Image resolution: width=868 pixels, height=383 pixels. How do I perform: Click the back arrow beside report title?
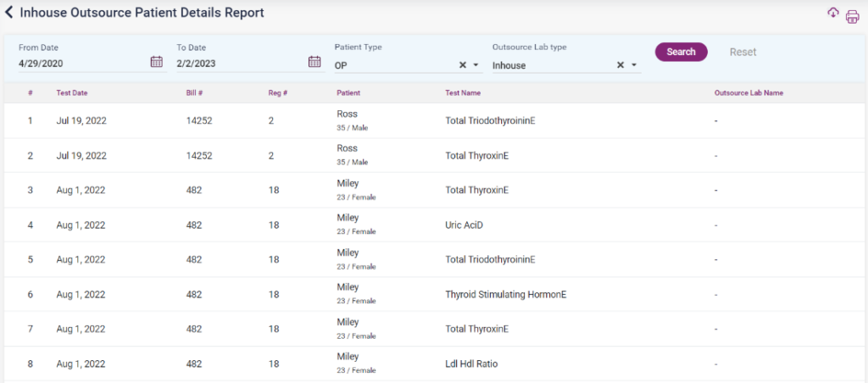point(9,13)
